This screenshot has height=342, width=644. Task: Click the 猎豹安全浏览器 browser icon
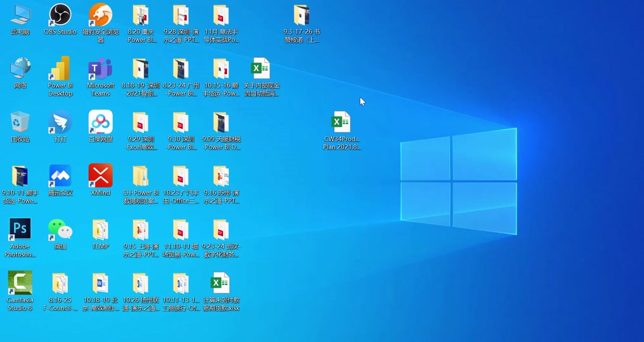click(101, 23)
